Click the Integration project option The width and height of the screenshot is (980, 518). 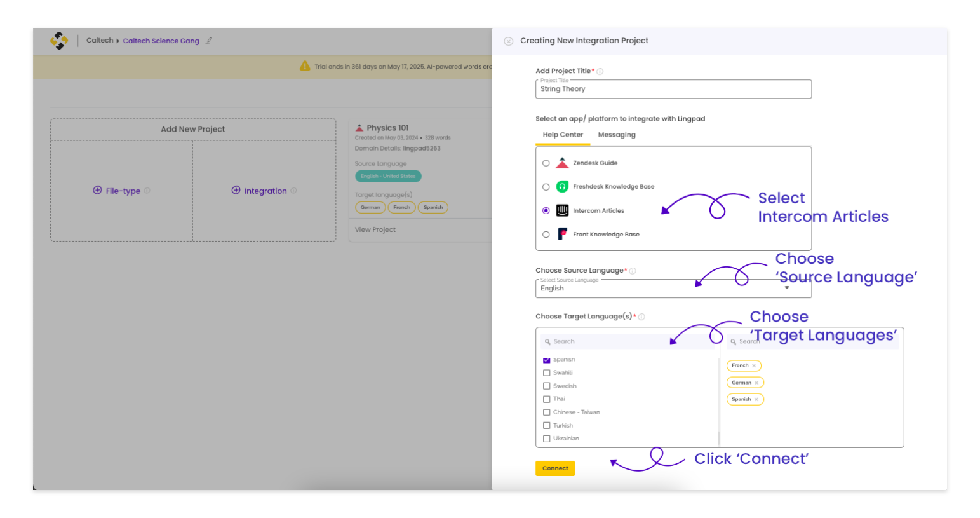264,191
